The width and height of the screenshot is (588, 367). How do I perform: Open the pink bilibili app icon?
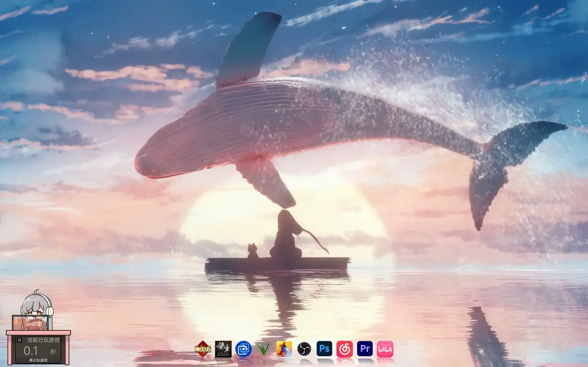tap(385, 349)
